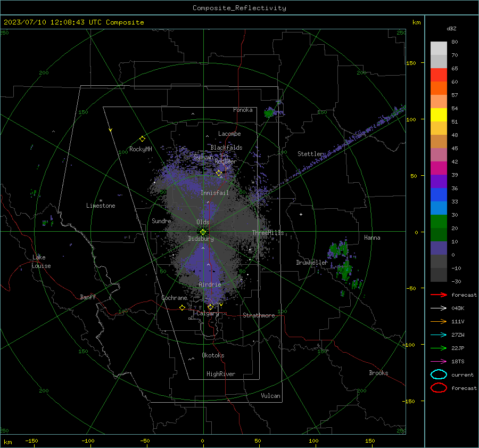Click the yellow diamond marker below Cochrane
Screen dimensions: 479x448
point(182,307)
